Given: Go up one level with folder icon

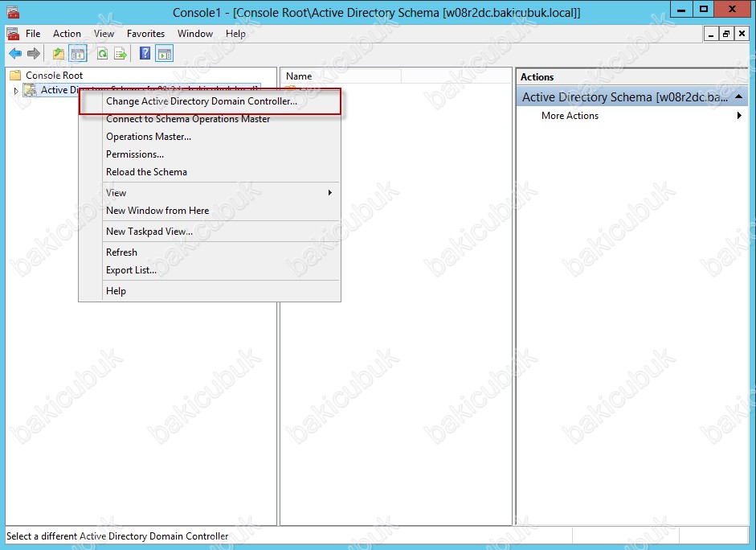Looking at the screenshot, I should click(59, 54).
